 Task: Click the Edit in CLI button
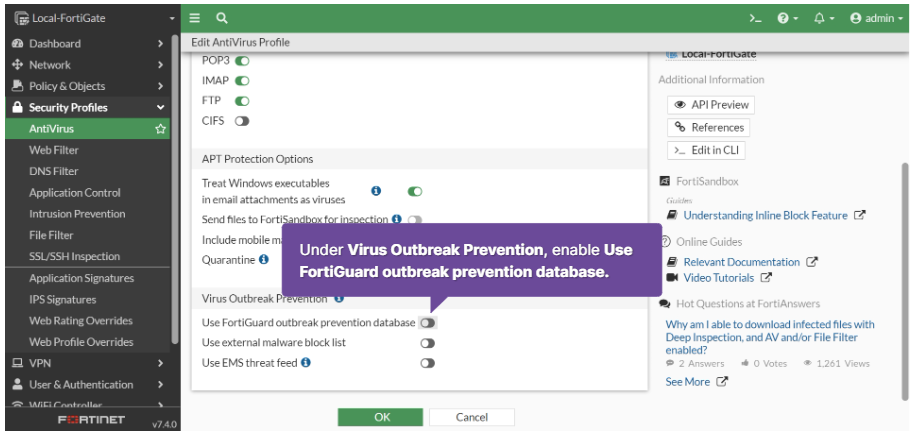click(x=706, y=150)
